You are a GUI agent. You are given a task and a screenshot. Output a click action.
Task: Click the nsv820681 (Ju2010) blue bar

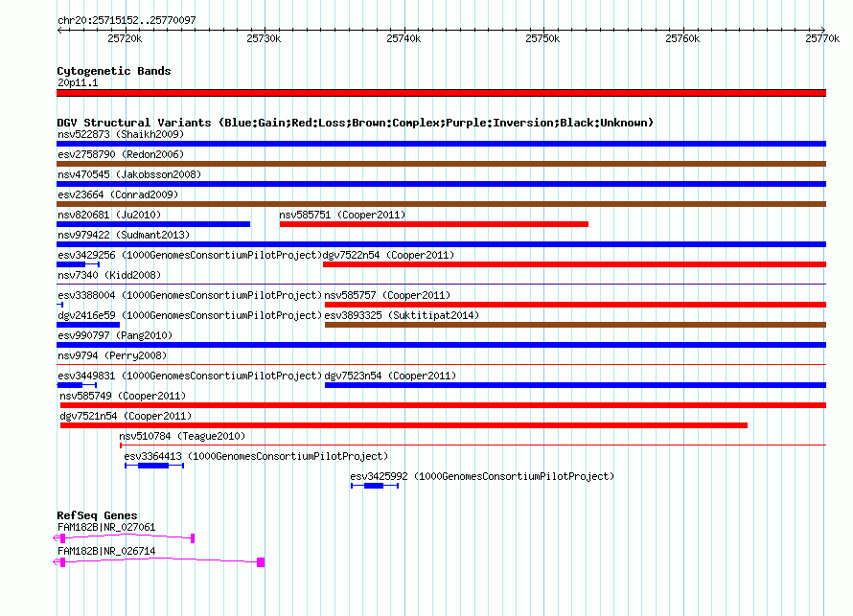(x=153, y=224)
